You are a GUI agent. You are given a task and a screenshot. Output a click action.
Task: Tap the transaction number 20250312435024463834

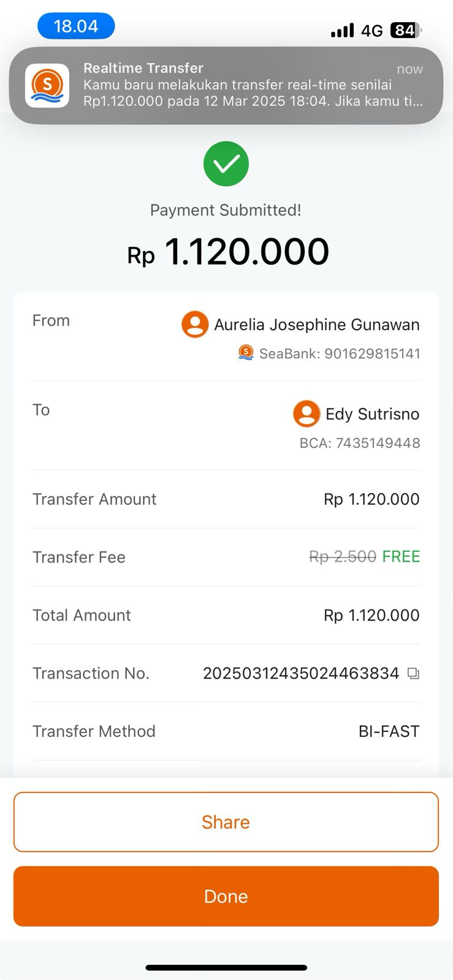(x=301, y=674)
